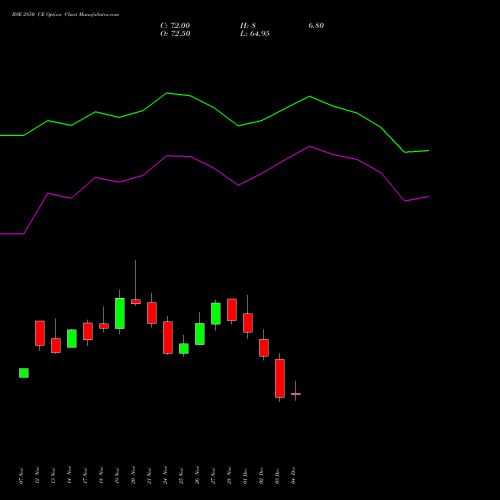
Task: Click the open value 'O: 72.50'
Action: [x=175, y=34]
